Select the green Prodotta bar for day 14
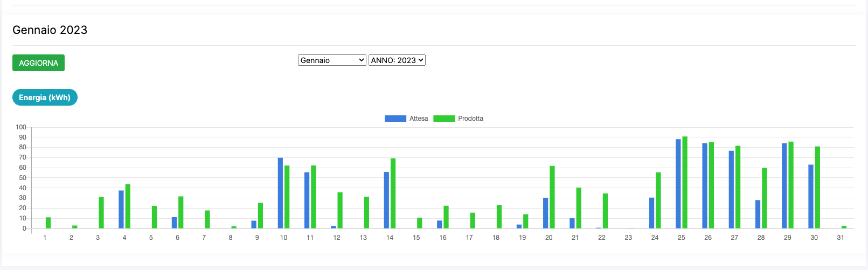The width and height of the screenshot is (868, 270). coord(393,193)
